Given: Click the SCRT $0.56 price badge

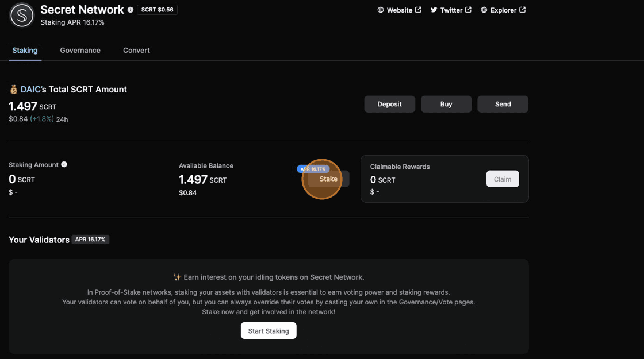Looking at the screenshot, I should (x=157, y=10).
